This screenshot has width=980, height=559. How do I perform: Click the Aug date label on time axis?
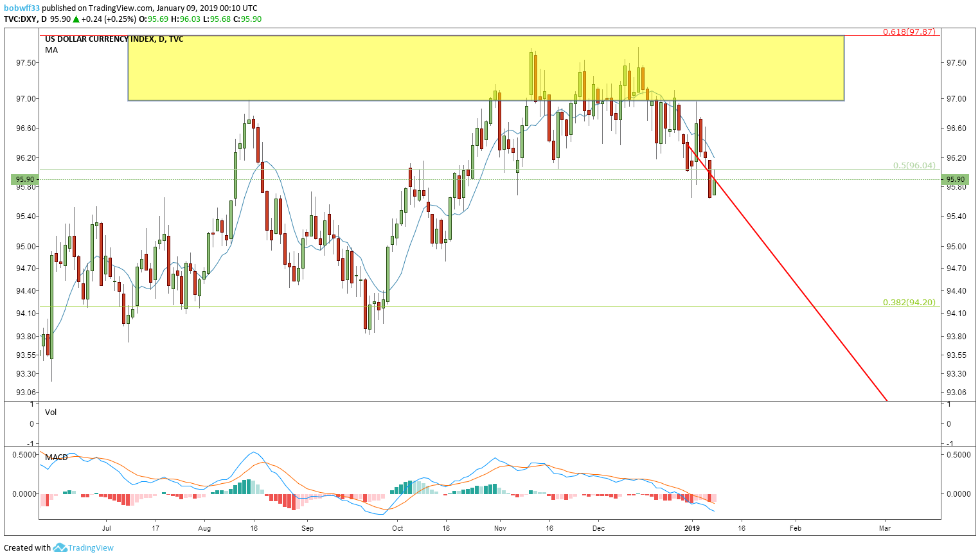[x=204, y=528]
